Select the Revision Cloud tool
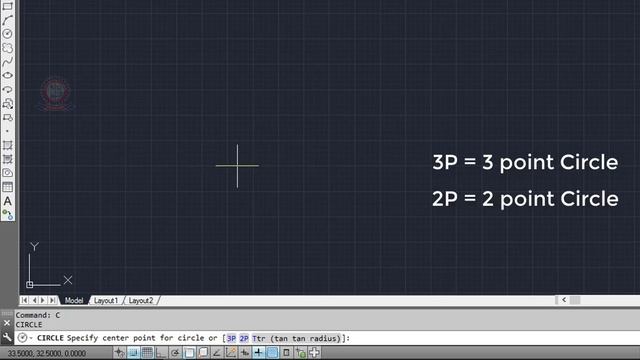 pyautogui.click(x=7, y=48)
